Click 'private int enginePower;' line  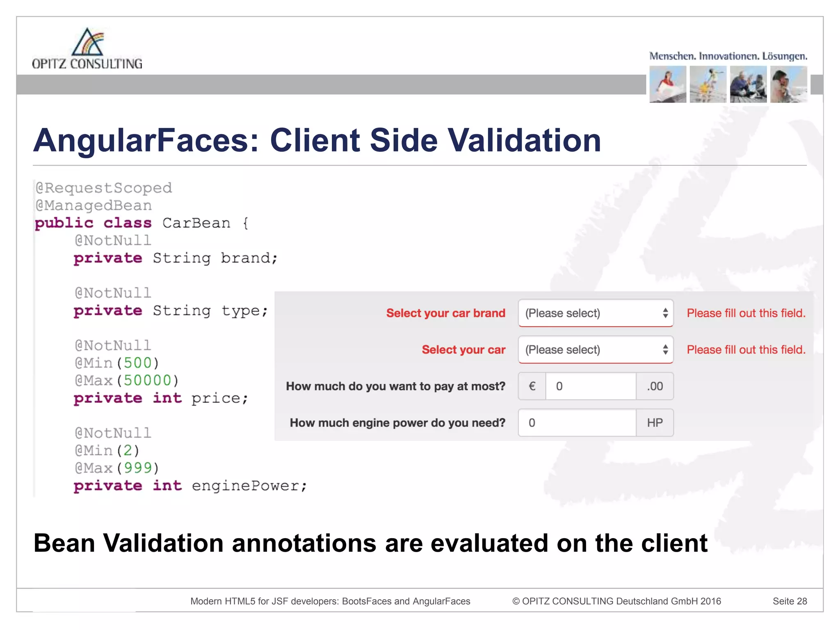click(x=190, y=486)
